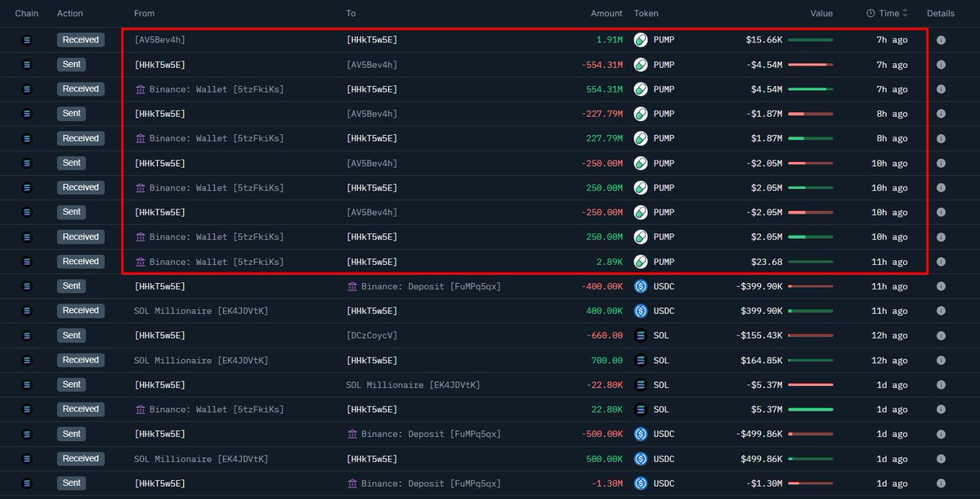Screen dimensions: 980x499
Task: Click Solana chain icon in the -660.00 SOL row
Action: pyautogui.click(x=26, y=335)
